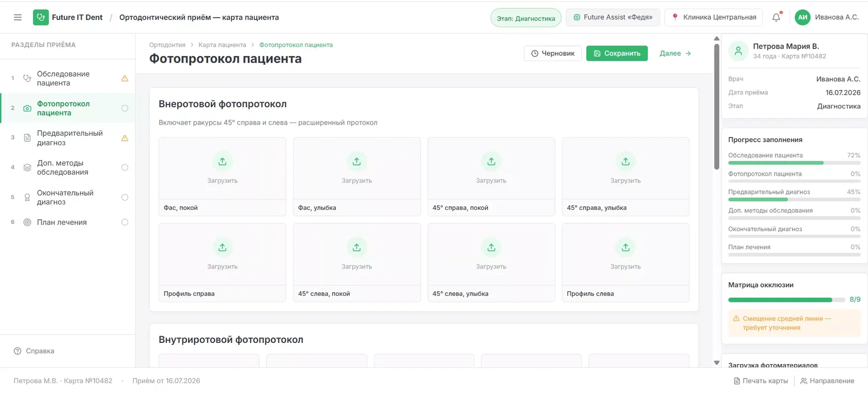Image resolution: width=868 pixels, height=394 pixels.
Task: Open Клиника Центральная clinic selector
Action: coord(714,17)
